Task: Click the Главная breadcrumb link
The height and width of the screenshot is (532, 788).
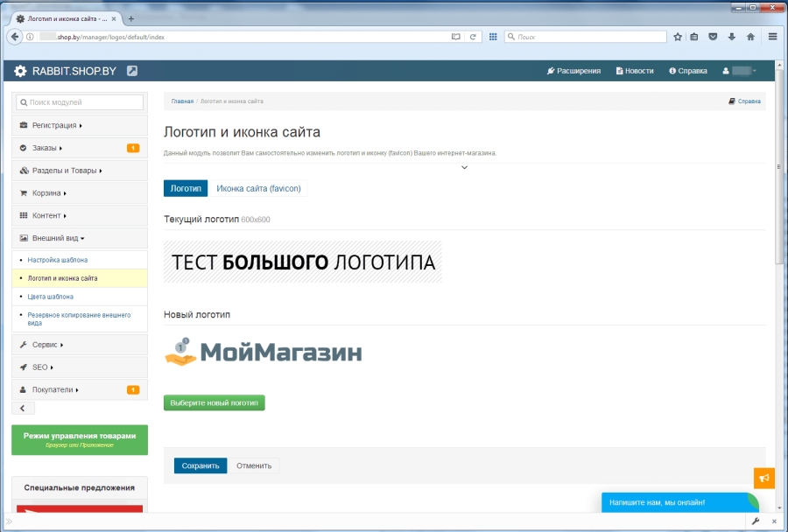Action: point(182,101)
